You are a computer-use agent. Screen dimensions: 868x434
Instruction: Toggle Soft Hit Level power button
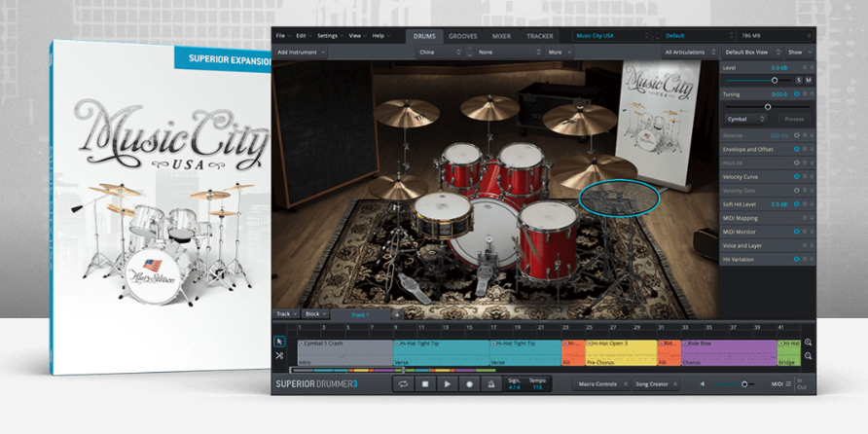click(x=797, y=204)
